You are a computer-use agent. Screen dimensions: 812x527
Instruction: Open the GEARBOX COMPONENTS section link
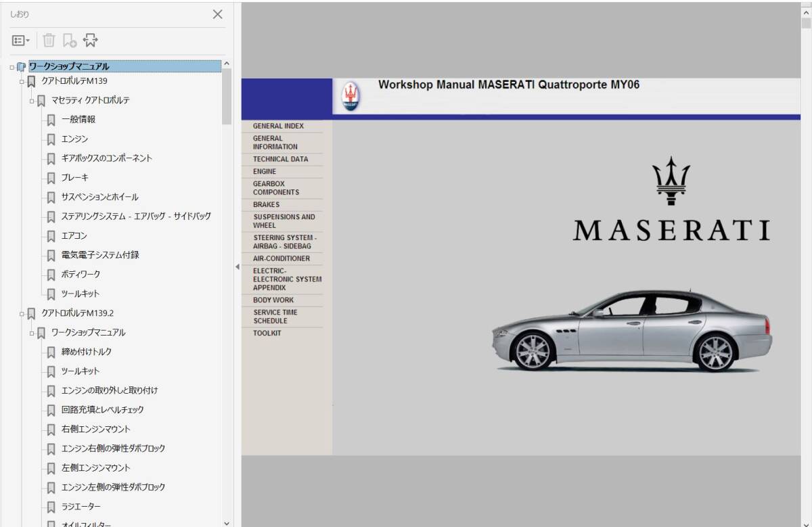[275, 188]
